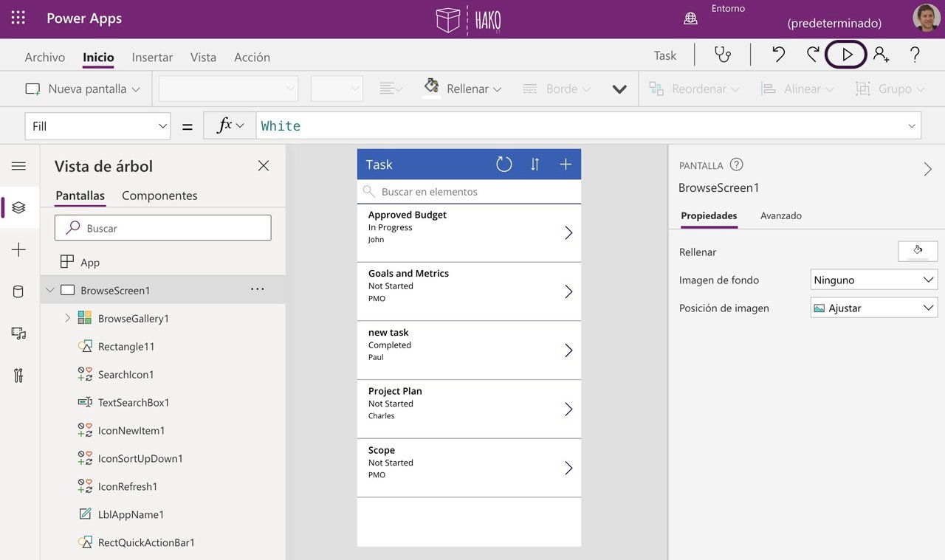945x560 pixels.
Task: Open the Posición de imagen dropdown
Action: [x=873, y=308]
